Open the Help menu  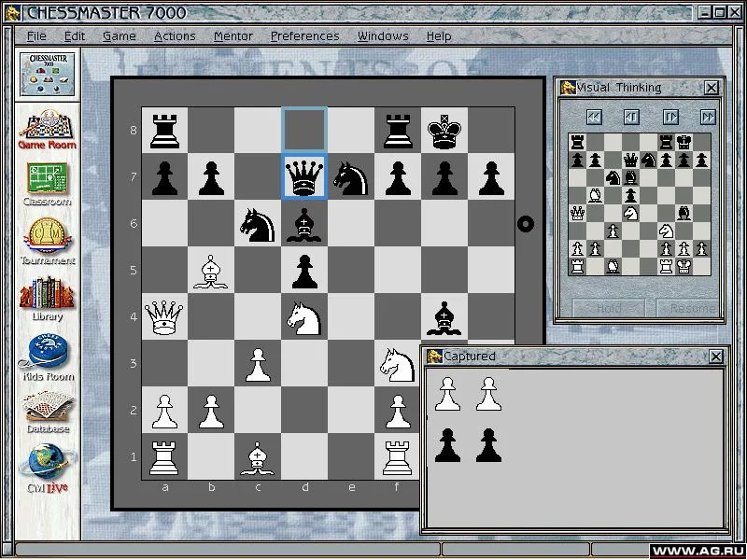pos(439,36)
